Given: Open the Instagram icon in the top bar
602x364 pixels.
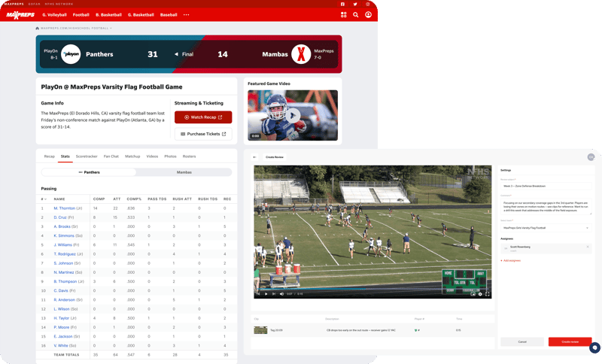Looking at the screenshot, I should coord(368,4).
